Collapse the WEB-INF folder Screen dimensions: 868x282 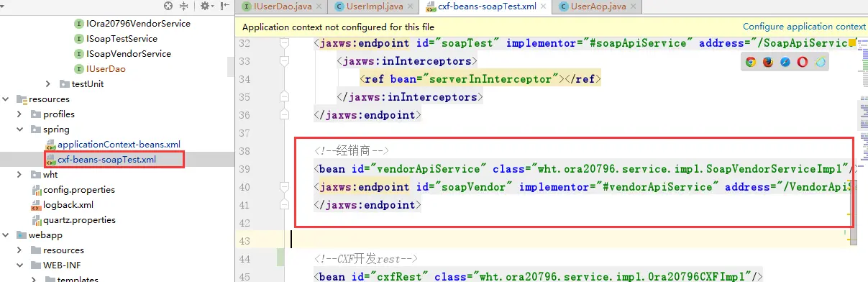[x=19, y=265]
